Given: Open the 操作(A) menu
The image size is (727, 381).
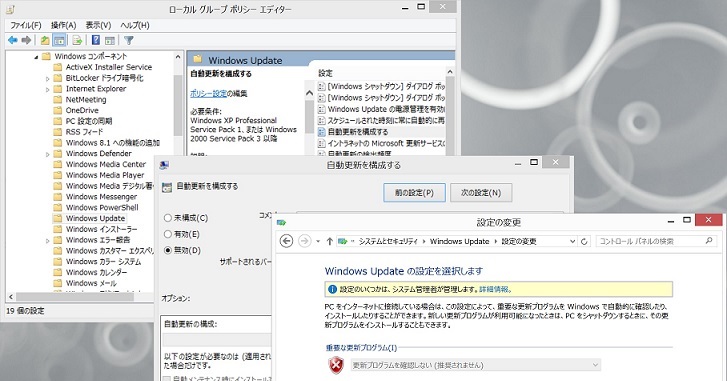Looking at the screenshot, I should (64, 25).
